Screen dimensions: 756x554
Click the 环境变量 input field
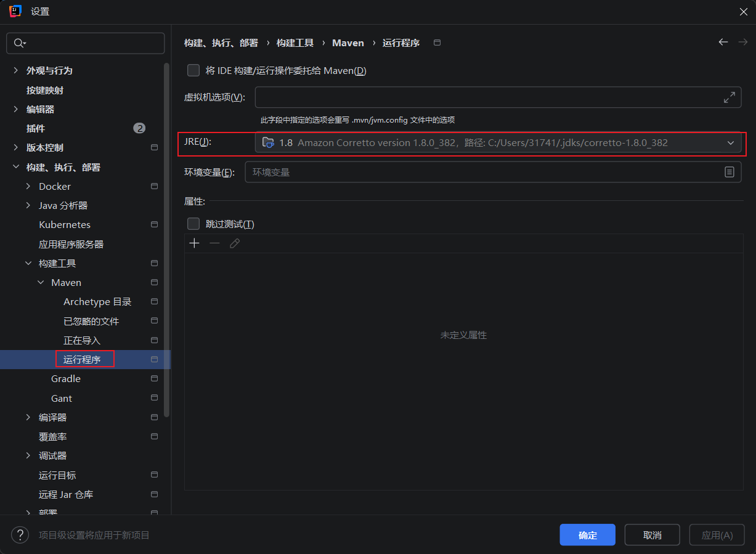493,172
